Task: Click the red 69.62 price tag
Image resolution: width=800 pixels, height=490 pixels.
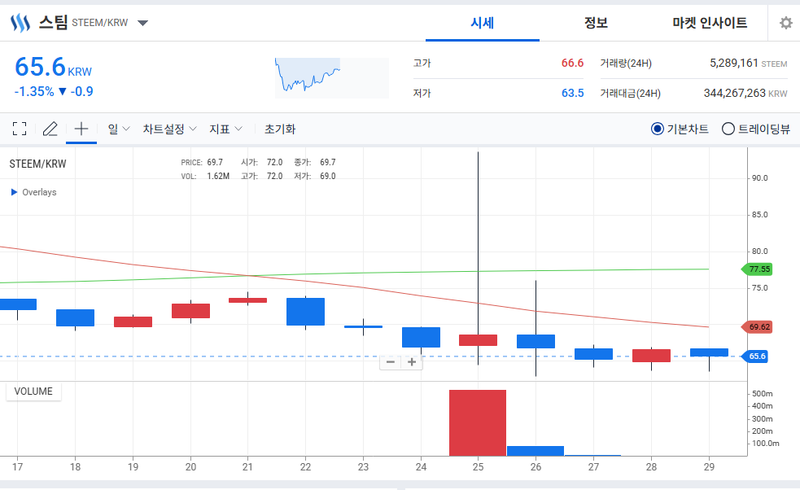Action: pos(757,327)
